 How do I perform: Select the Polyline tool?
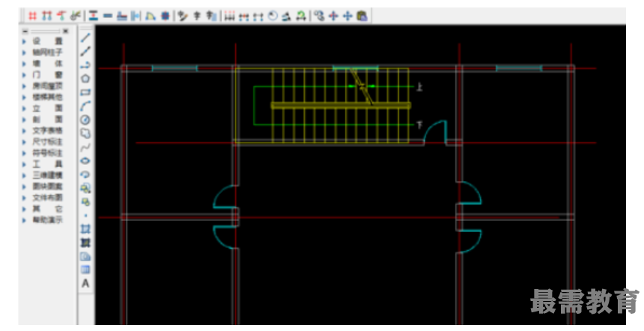coord(85,65)
